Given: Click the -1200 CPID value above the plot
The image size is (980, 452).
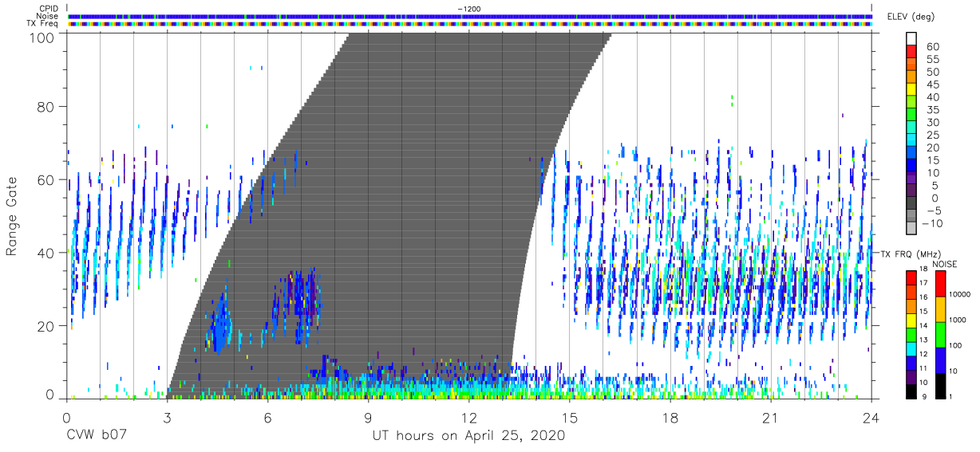Looking at the screenshot, I should 469,9.
